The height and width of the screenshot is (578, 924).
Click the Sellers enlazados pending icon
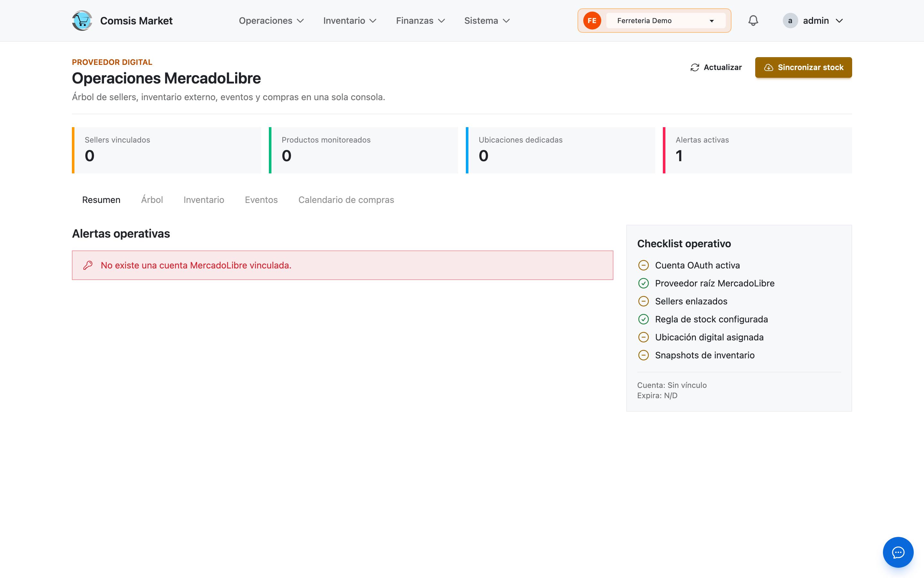(x=643, y=301)
